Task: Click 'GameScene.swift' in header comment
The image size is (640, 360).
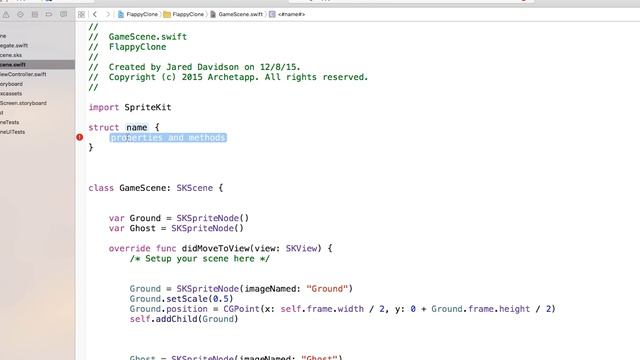Action: 148,37
